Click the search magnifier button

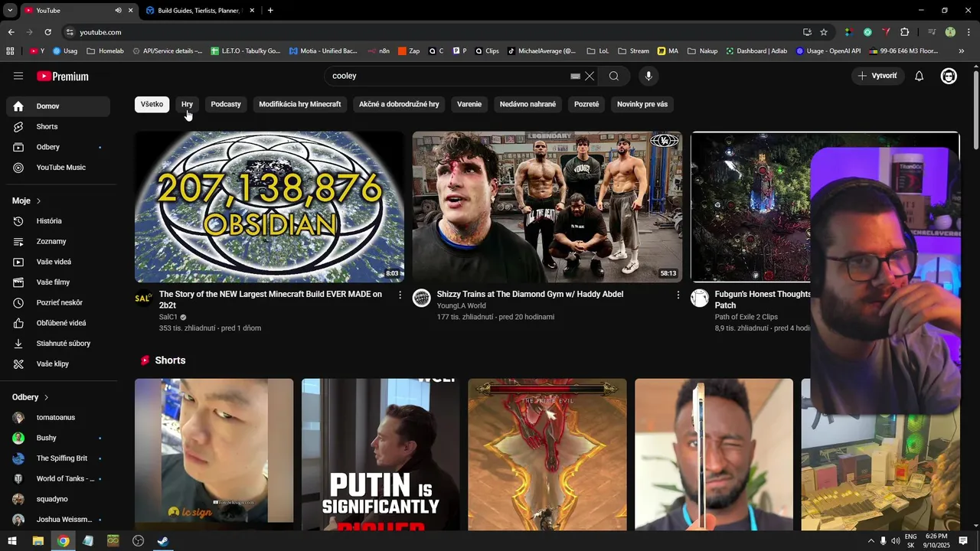pos(614,76)
